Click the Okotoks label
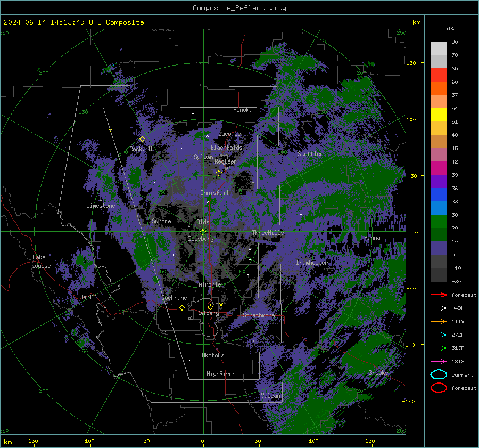This screenshot has width=479, height=448. [213, 355]
